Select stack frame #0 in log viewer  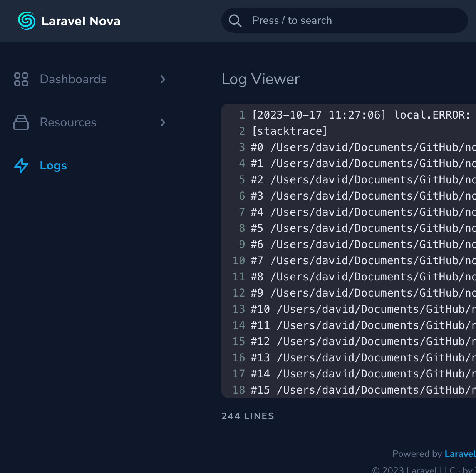[x=362, y=148]
